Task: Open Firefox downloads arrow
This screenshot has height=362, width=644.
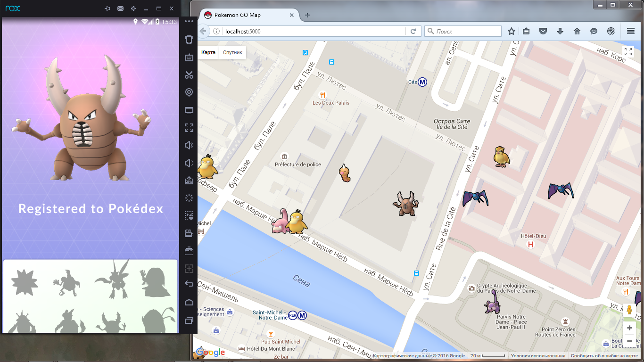Action: coord(560,31)
